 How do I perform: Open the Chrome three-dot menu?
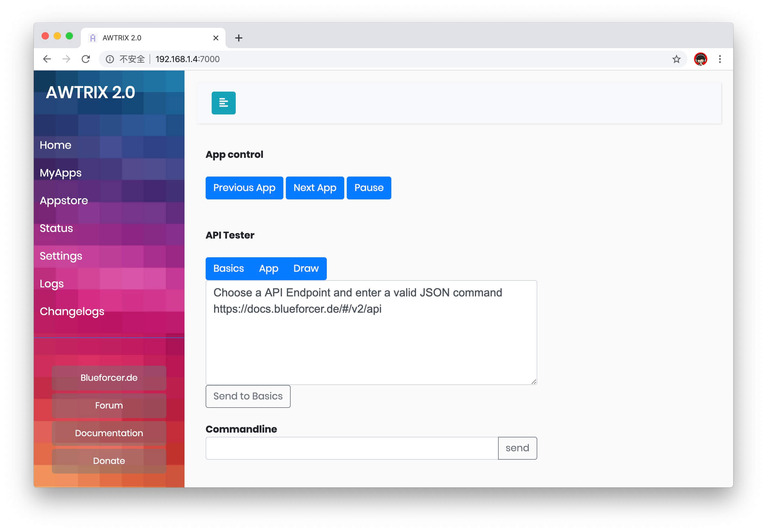[720, 59]
